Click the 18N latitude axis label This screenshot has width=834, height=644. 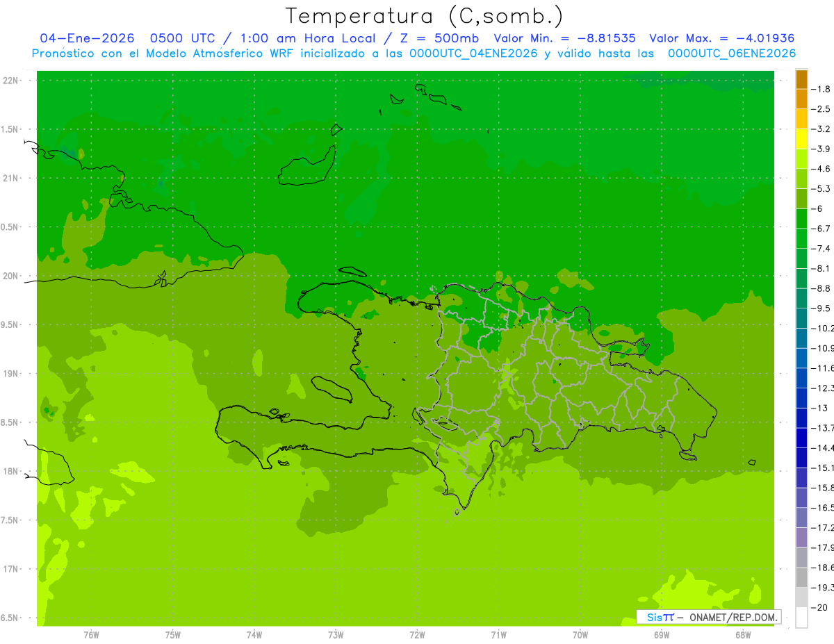(x=11, y=471)
